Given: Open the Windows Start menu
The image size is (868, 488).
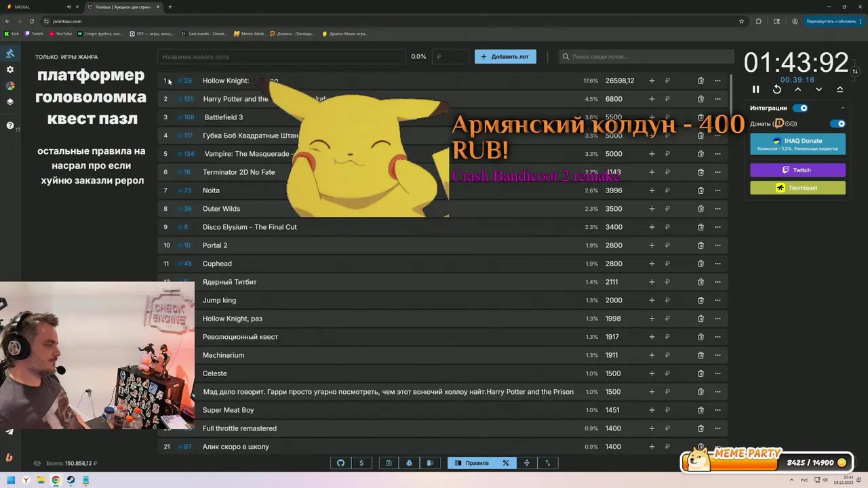Looking at the screenshot, I should coord(11,480).
